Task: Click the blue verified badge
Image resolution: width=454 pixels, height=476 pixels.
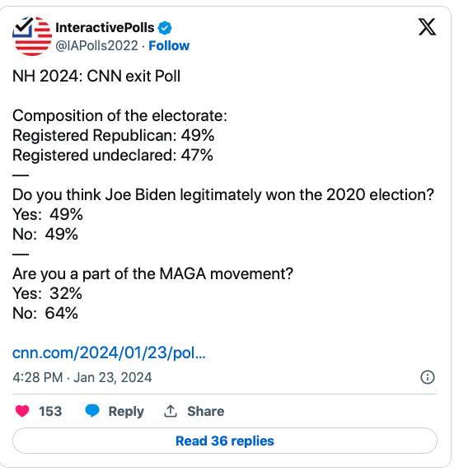Action: pyautogui.click(x=165, y=28)
